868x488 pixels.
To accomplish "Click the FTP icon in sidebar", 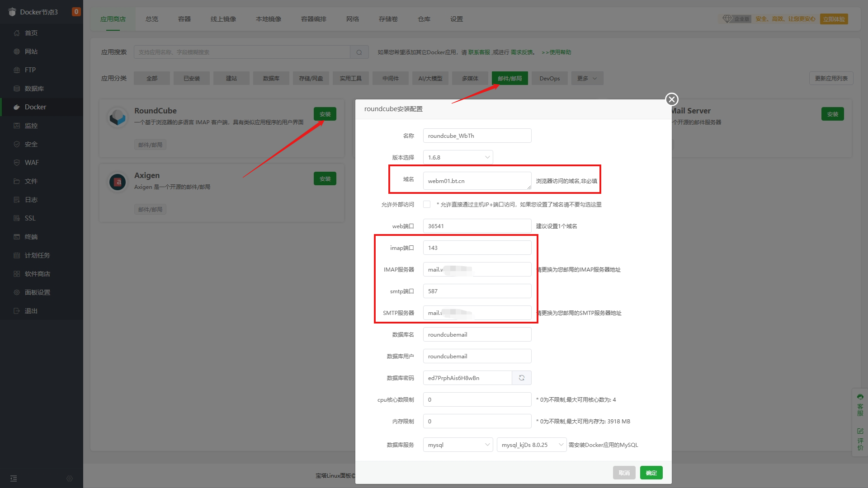I will (17, 70).
